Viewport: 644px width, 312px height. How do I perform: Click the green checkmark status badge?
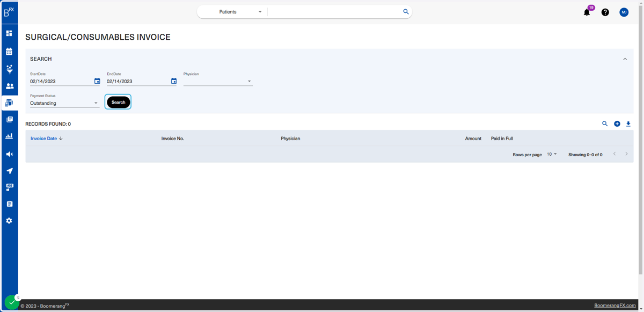[x=12, y=302]
